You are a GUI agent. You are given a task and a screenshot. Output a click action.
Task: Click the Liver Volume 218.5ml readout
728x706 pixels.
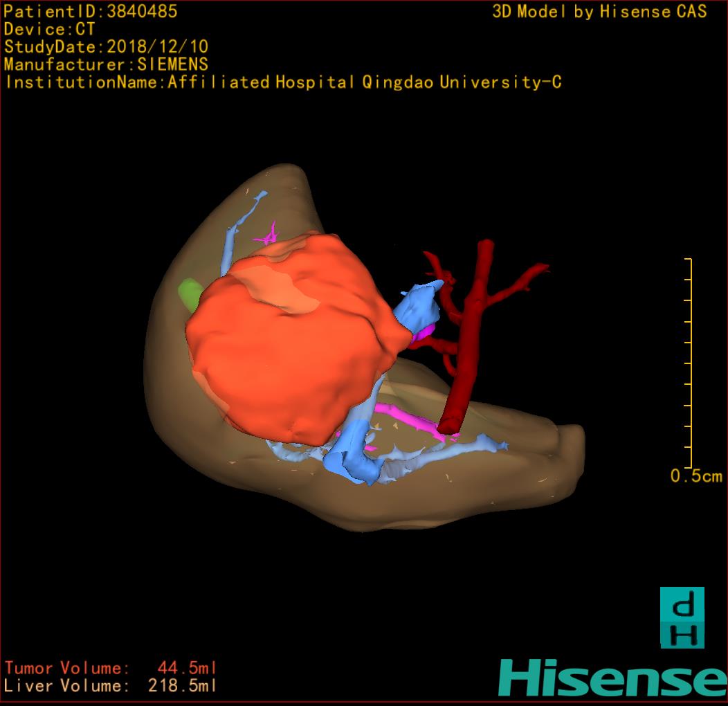pyautogui.click(x=111, y=686)
